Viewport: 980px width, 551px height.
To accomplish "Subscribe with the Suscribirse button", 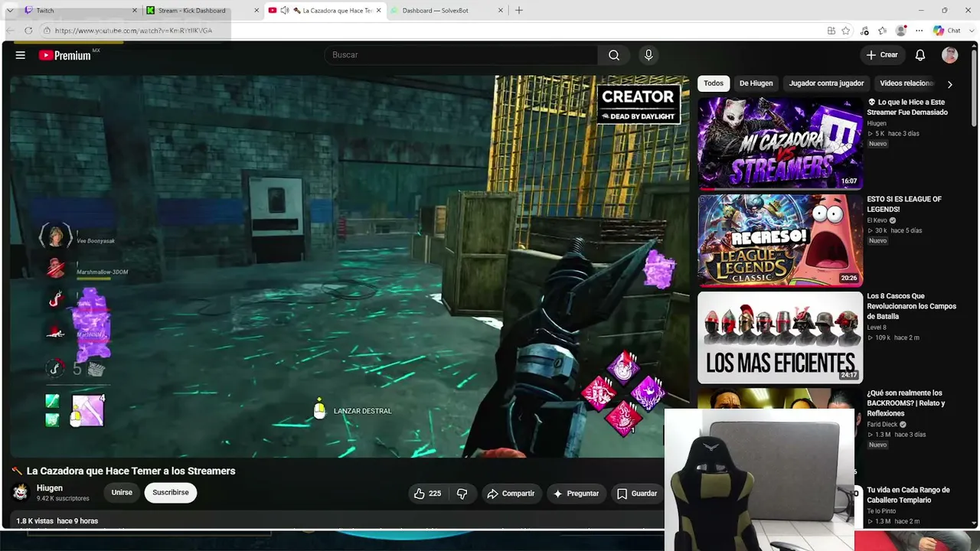I will 170,493.
